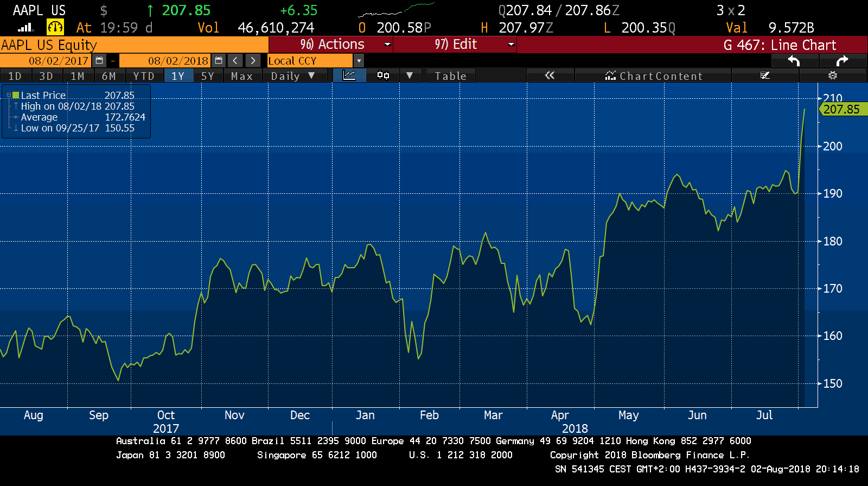Click the G 467: Line Chart title
This screenshot has width=868, height=486.
[x=780, y=45]
